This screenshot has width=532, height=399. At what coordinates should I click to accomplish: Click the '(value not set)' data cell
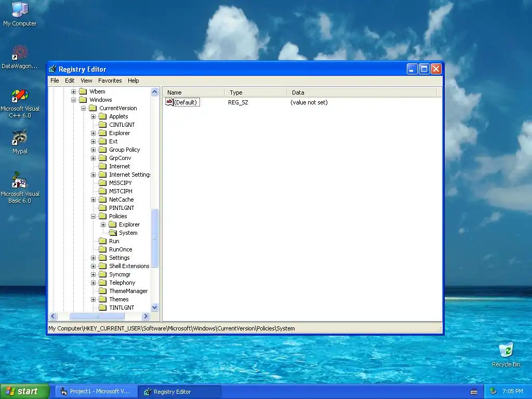(309, 102)
